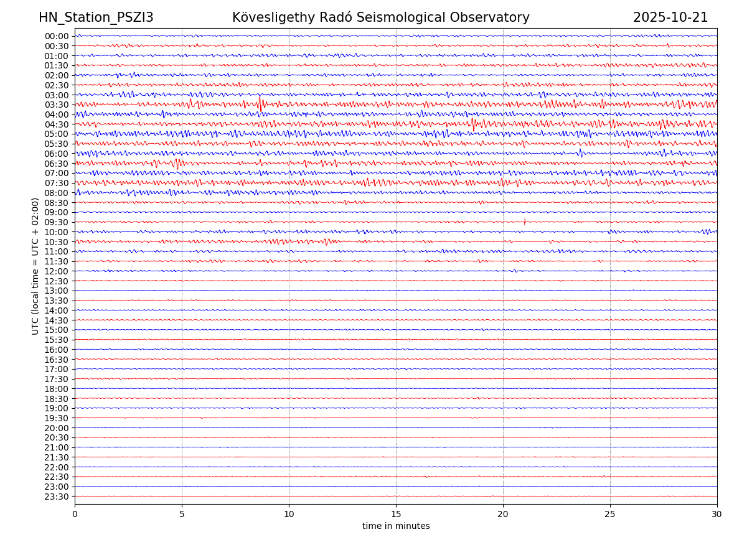Select the 12:00 time label
This screenshot has height=560, width=747.
click(x=56, y=271)
